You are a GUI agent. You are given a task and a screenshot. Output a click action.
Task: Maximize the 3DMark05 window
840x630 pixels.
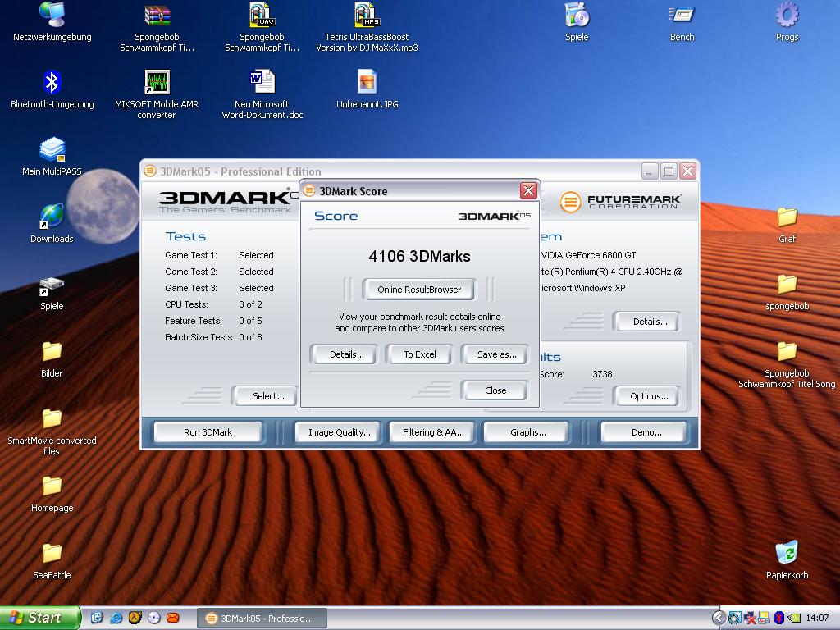point(669,171)
